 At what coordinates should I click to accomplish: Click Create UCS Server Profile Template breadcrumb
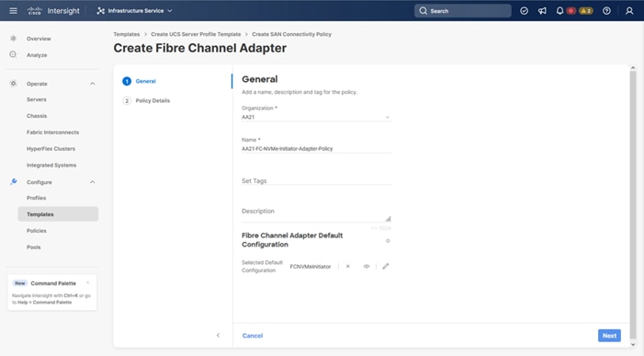point(196,34)
